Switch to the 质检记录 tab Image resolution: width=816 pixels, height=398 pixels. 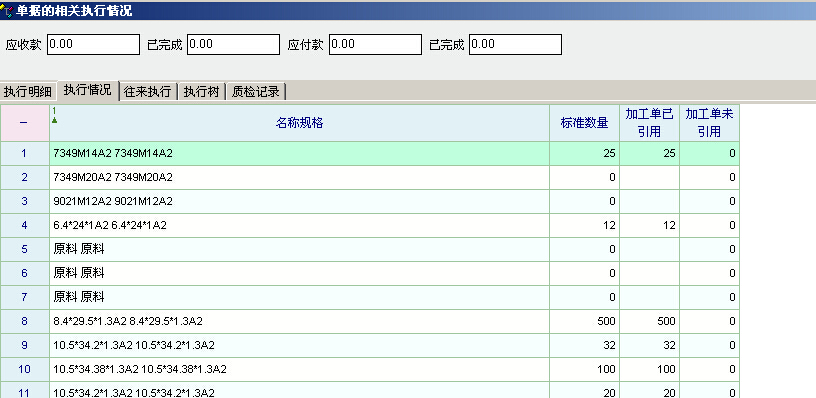(x=256, y=92)
